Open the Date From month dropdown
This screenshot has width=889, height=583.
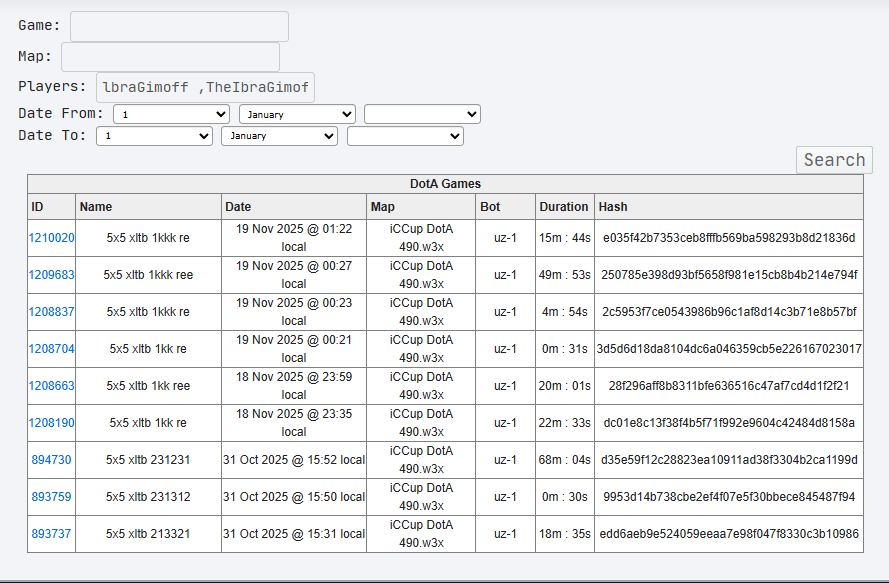tap(296, 115)
